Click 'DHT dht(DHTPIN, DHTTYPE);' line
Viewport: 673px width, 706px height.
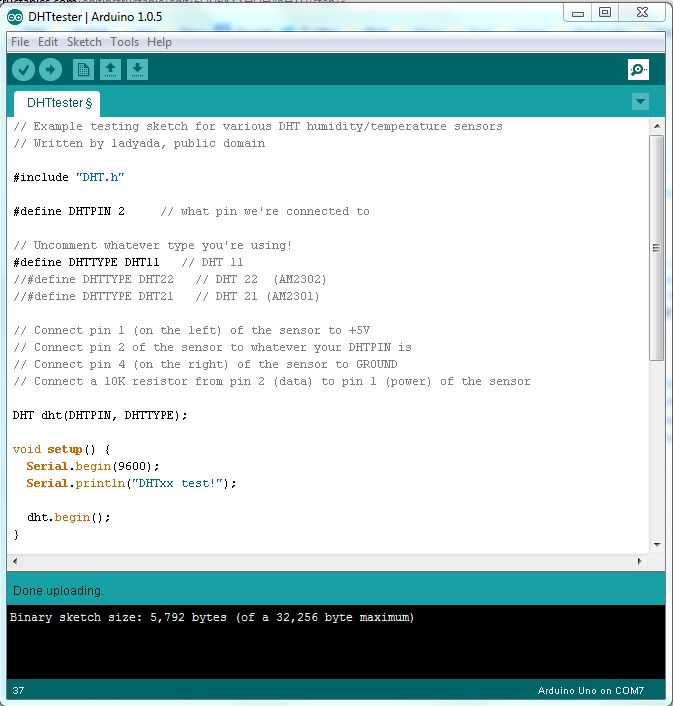tap(100, 415)
